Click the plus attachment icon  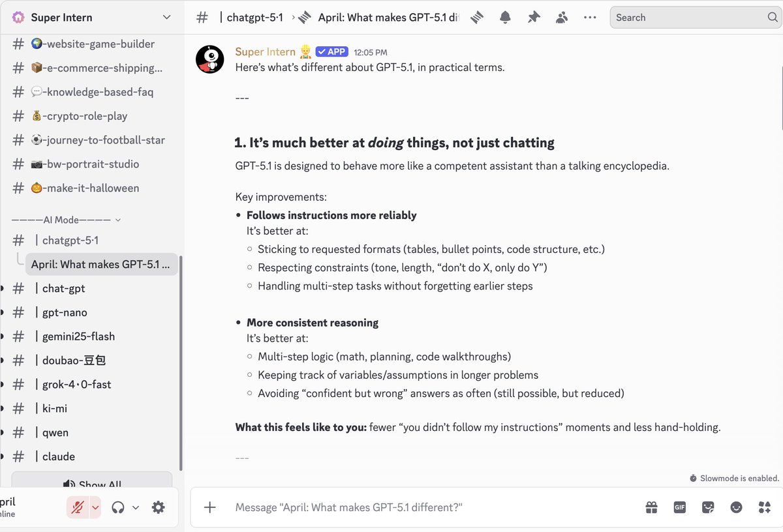209,507
